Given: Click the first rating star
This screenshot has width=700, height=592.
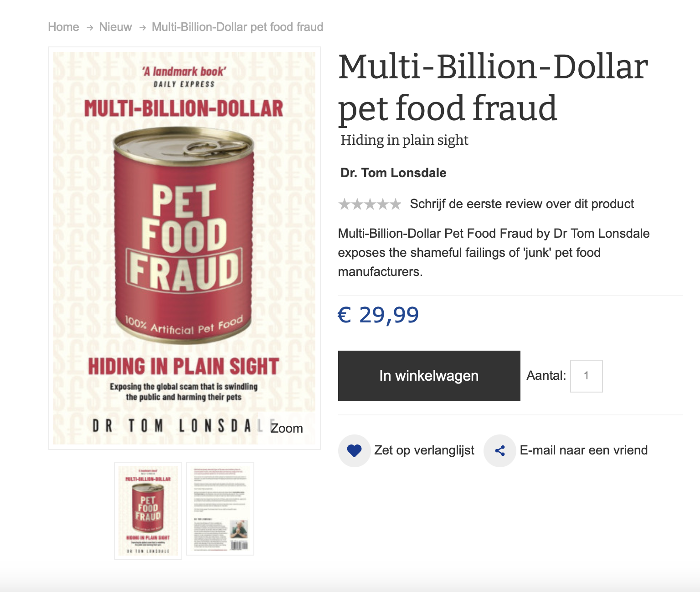Looking at the screenshot, I should pos(345,204).
